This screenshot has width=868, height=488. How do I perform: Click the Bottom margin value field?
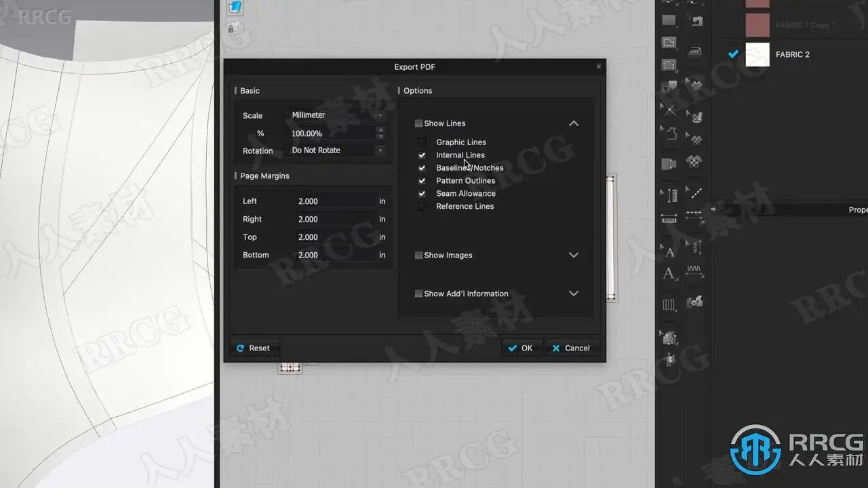pos(336,256)
